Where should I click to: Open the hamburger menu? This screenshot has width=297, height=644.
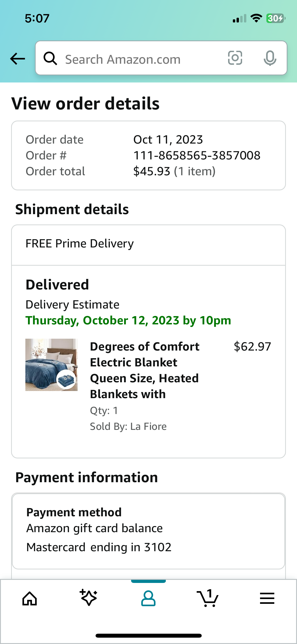[267, 598]
